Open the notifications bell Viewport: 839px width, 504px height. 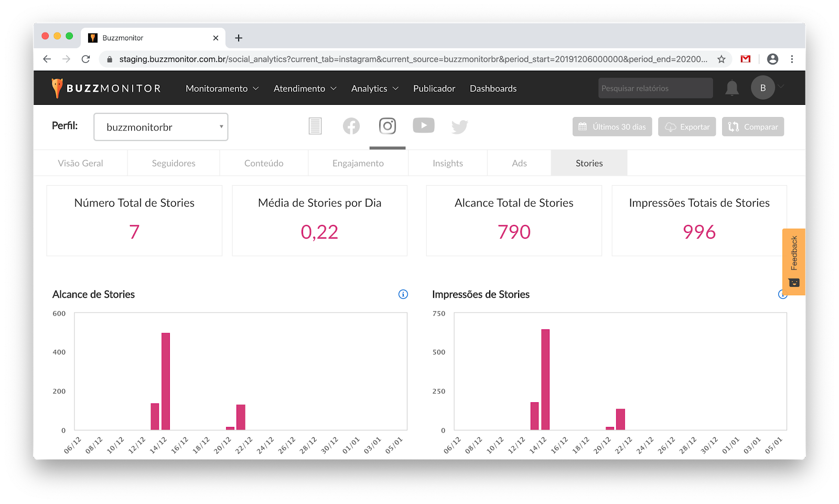[x=732, y=88]
